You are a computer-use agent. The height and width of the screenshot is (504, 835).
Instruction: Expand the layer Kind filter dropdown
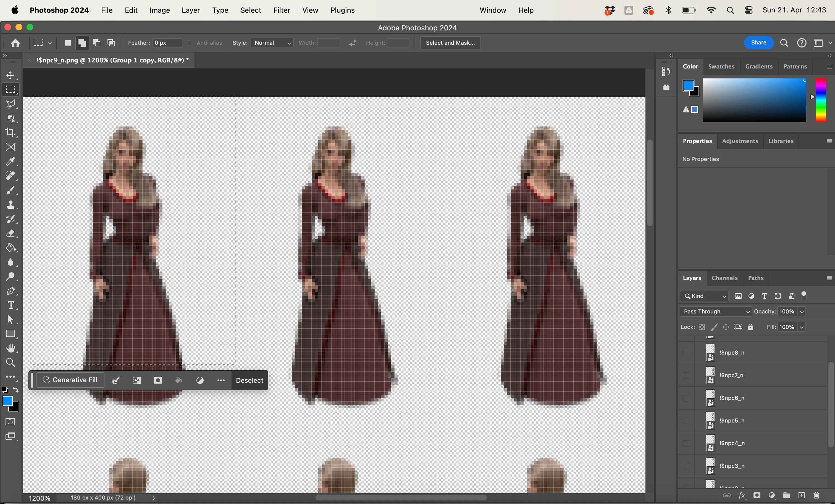click(704, 296)
